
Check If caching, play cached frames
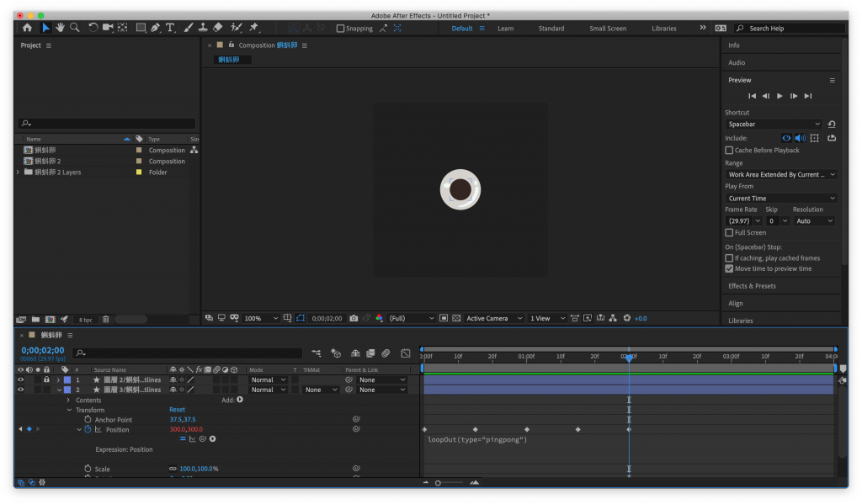(x=729, y=257)
